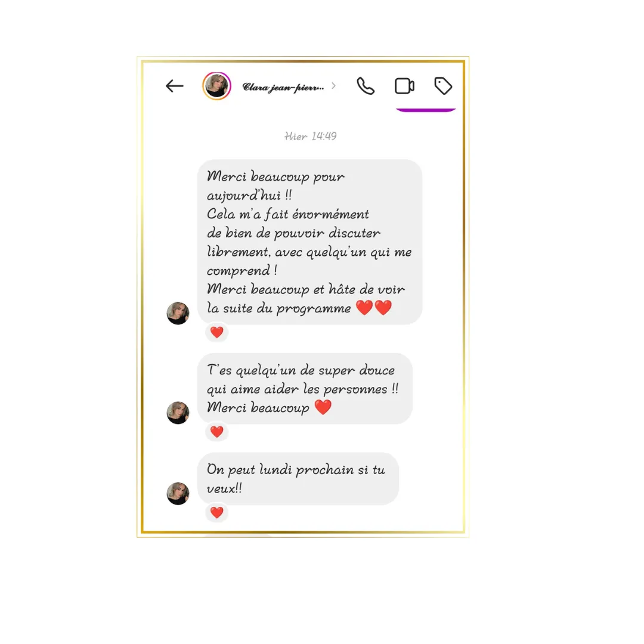
Task: Click the 'Hier 14:49' timestamp
Action: point(311,136)
